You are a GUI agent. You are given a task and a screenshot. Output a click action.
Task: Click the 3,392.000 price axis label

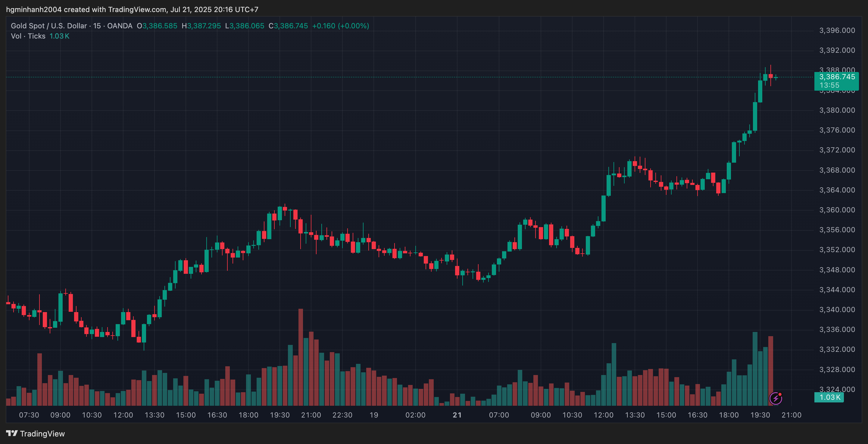click(837, 50)
